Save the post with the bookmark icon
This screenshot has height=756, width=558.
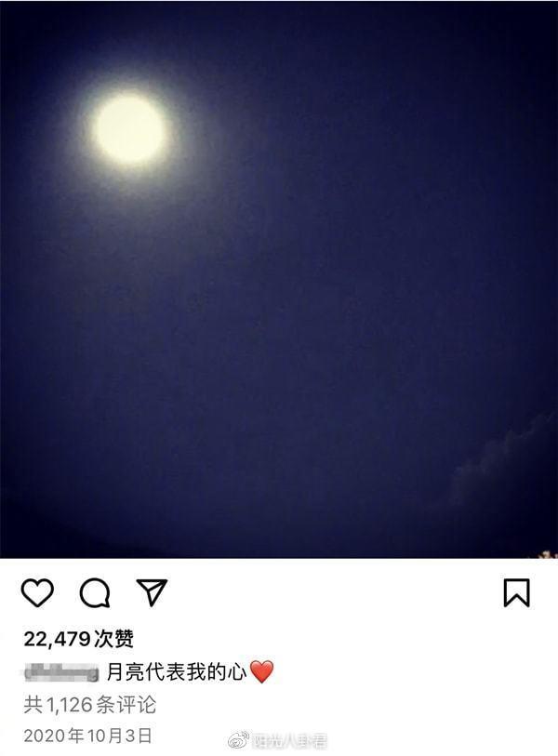(516, 592)
